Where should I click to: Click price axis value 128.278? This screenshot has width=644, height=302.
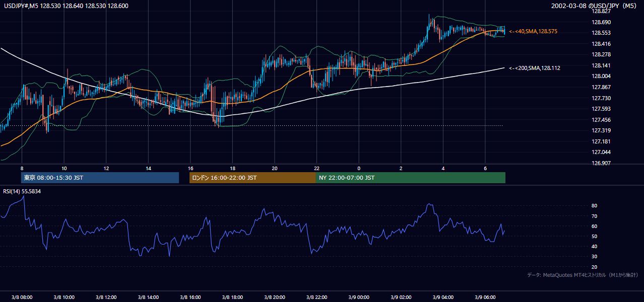point(601,54)
